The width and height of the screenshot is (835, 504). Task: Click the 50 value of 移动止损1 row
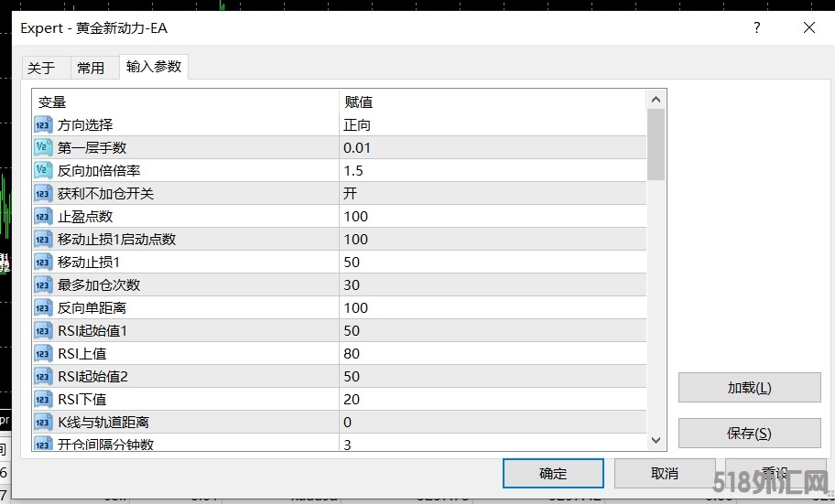coord(352,263)
